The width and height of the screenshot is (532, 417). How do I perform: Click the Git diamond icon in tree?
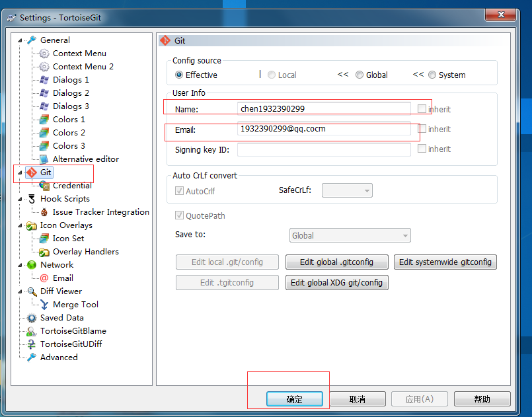click(x=32, y=172)
